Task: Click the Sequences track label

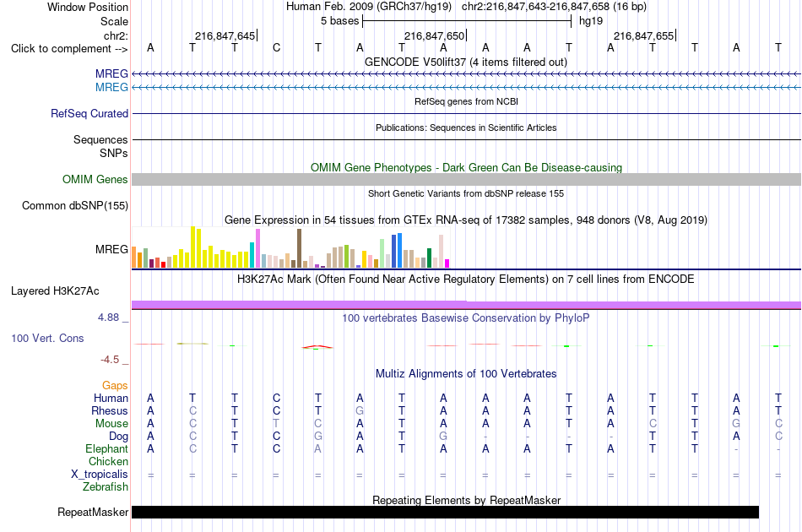Action: (100, 139)
